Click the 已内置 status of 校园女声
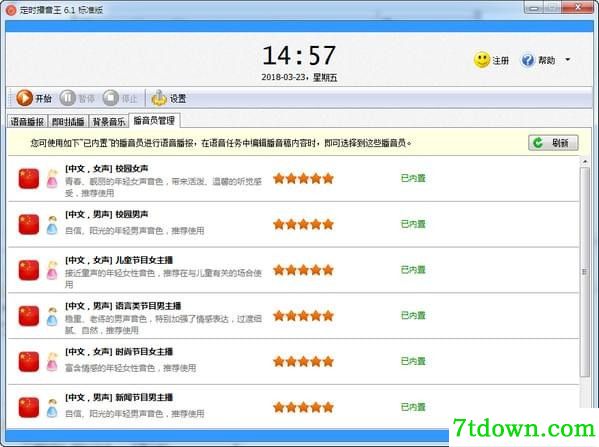 coord(413,178)
